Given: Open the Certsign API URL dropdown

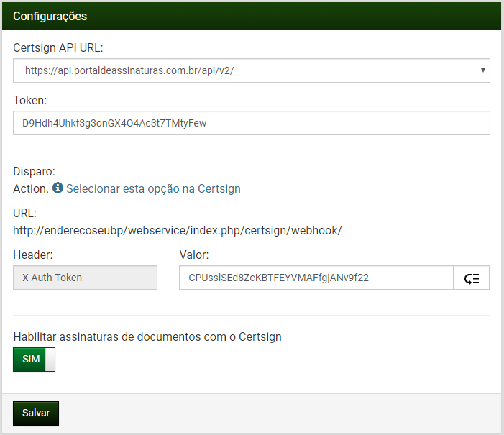Looking at the screenshot, I should coord(251,70).
